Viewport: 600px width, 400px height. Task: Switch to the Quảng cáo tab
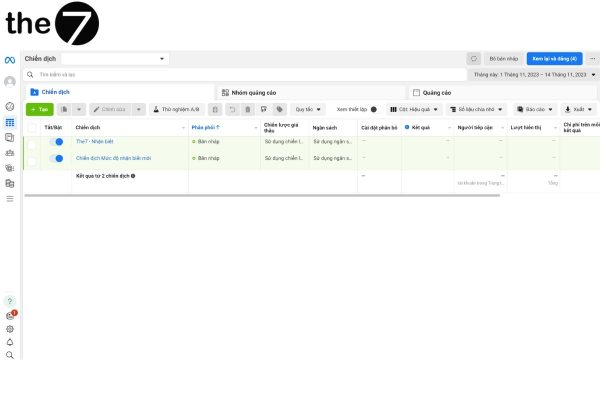432,92
